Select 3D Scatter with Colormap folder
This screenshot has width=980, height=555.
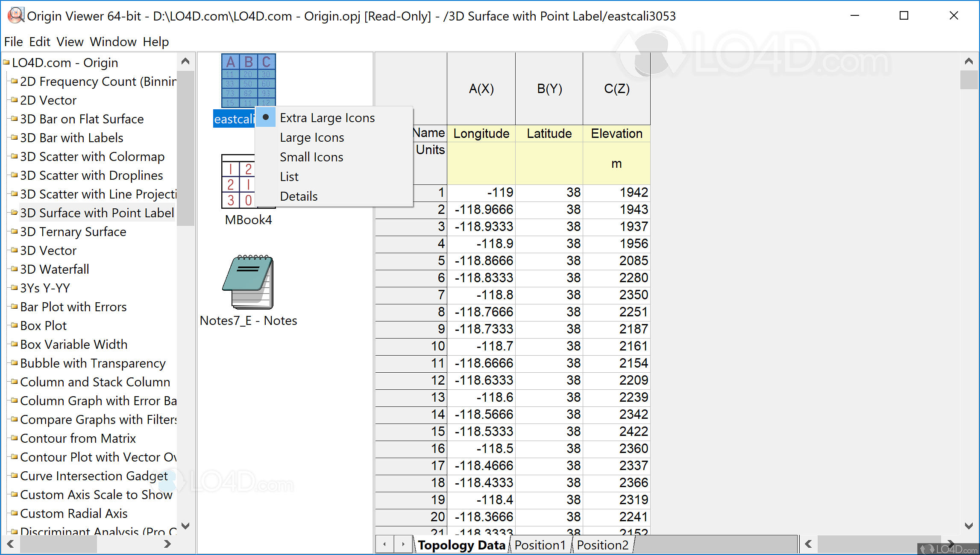[x=92, y=156]
